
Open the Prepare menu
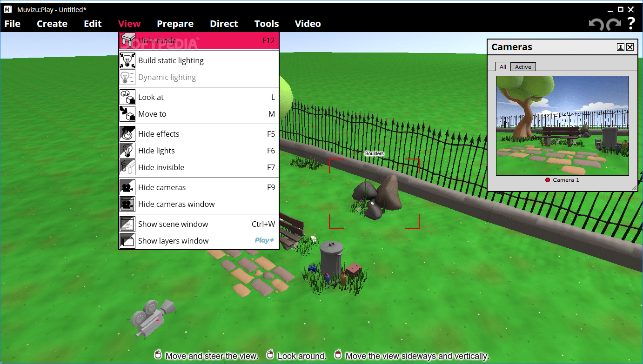(175, 24)
